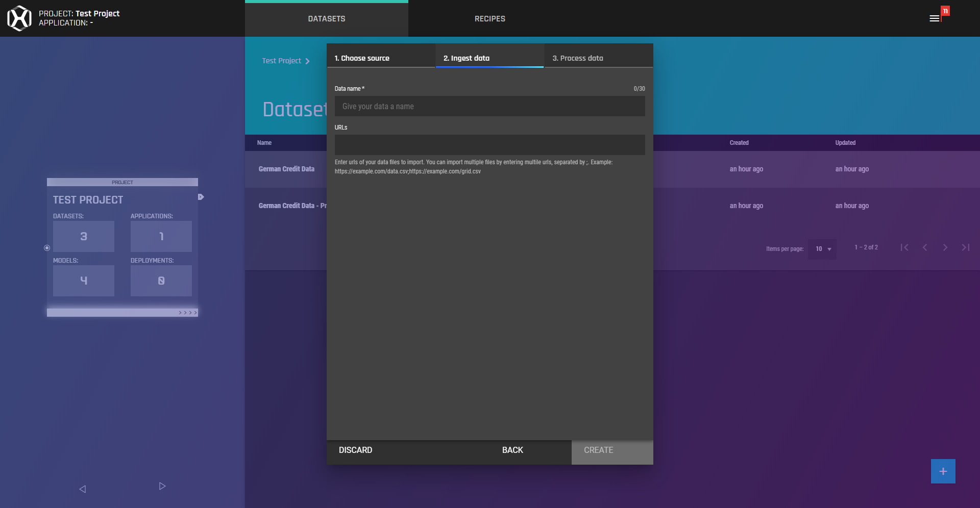This screenshot has height=508, width=980.
Task: Go to the last page of results
Action: pyautogui.click(x=965, y=247)
